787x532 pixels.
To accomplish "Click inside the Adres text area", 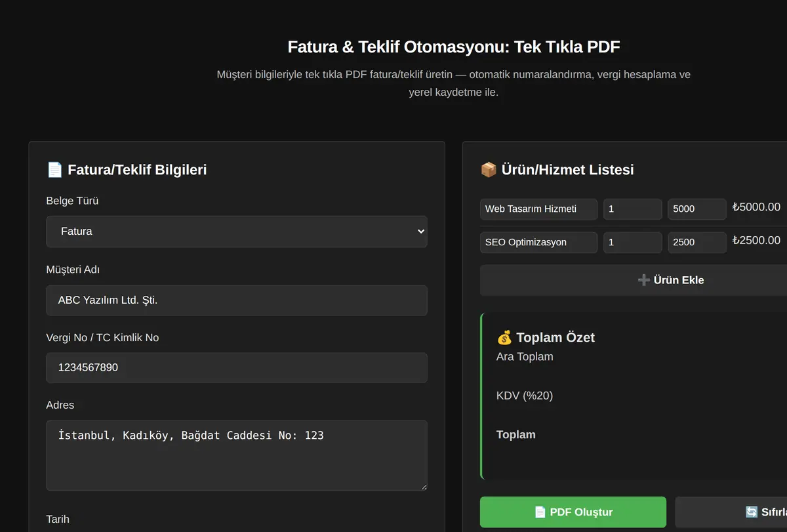I will [237, 455].
